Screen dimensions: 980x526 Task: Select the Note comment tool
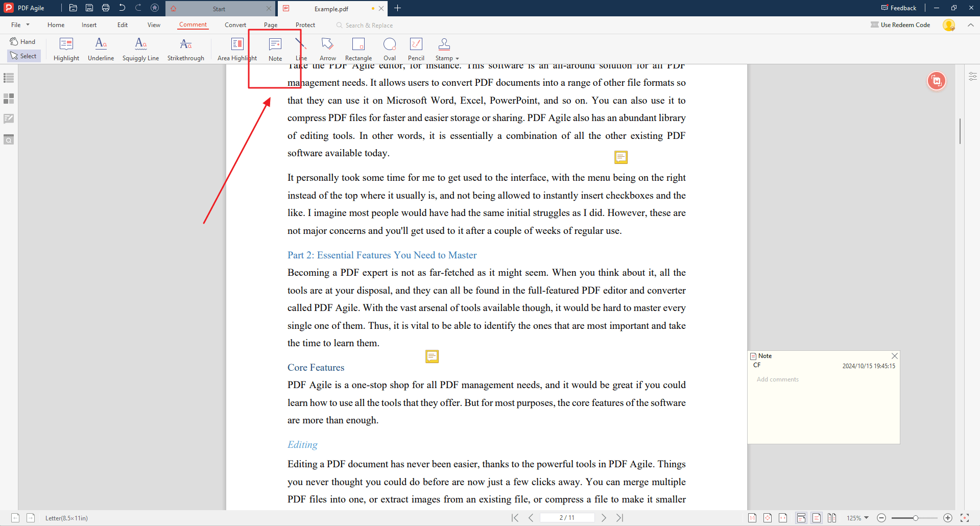pyautogui.click(x=275, y=49)
